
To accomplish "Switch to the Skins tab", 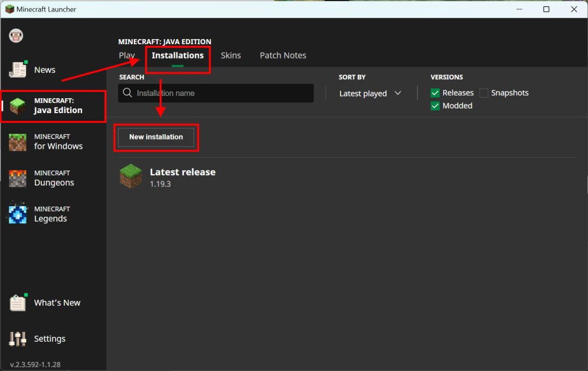I will 231,56.
